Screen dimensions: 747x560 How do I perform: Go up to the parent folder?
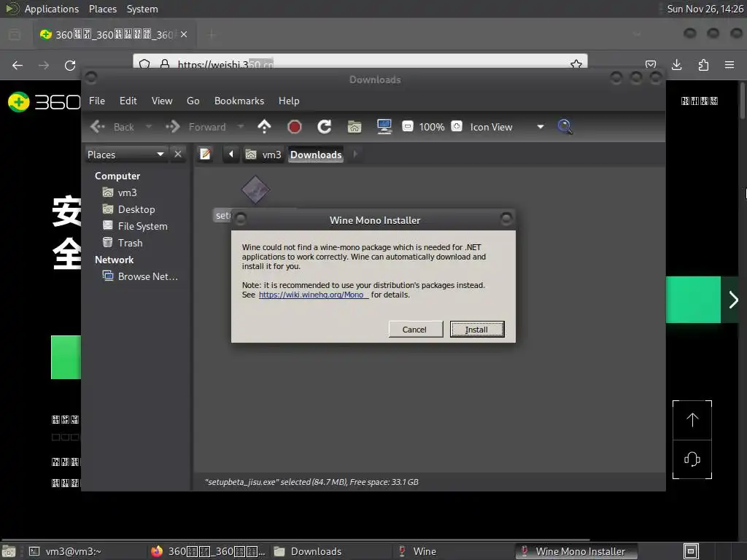click(264, 127)
